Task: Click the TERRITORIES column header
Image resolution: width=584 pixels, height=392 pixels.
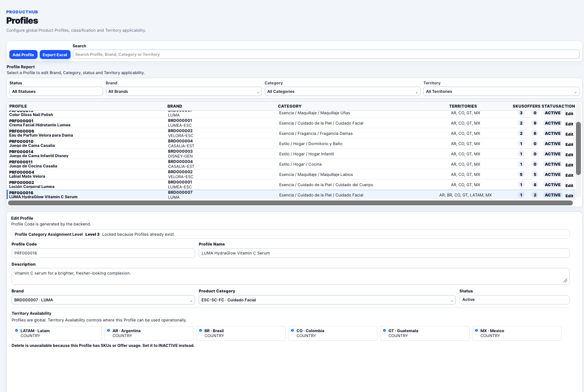Action: pos(463,106)
